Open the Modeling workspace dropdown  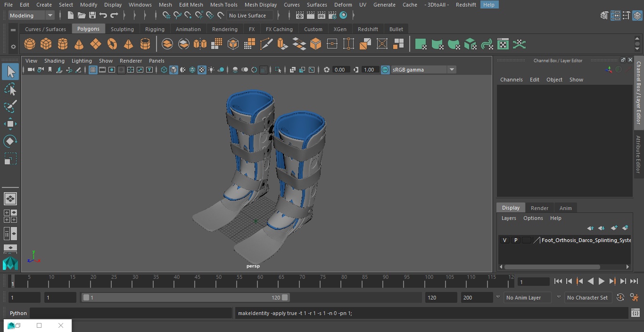(x=32, y=16)
